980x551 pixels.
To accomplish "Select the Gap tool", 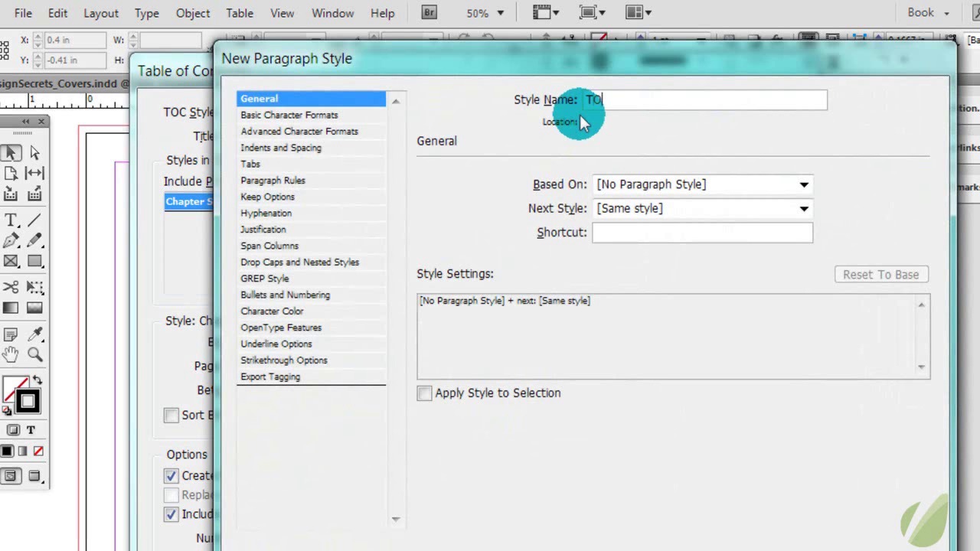I will (x=34, y=174).
